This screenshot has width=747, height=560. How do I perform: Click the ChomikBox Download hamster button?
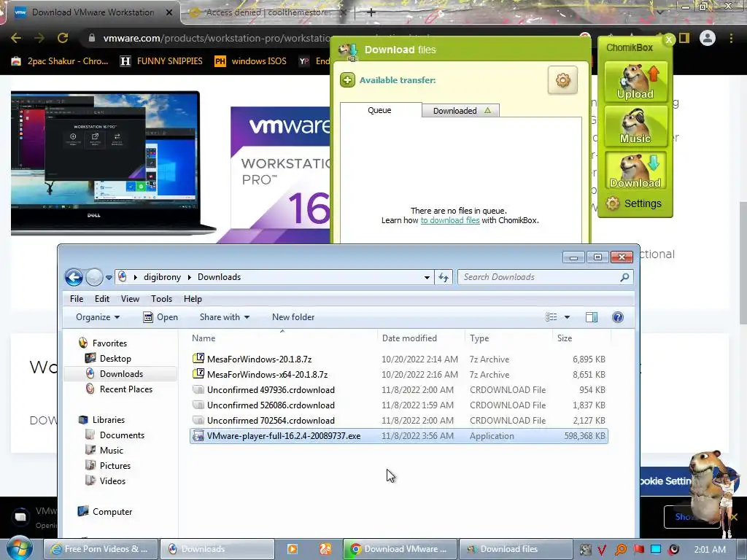[635, 170]
